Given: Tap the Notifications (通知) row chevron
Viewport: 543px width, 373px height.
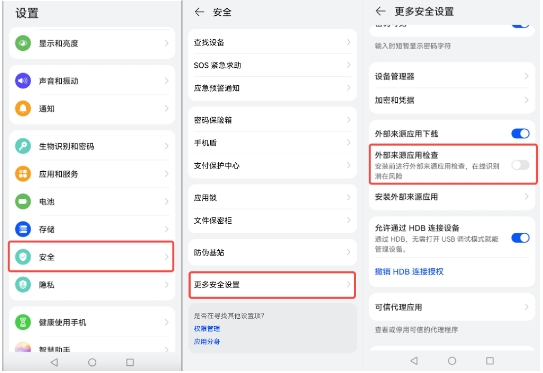Looking at the screenshot, I should pyautogui.click(x=167, y=108).
